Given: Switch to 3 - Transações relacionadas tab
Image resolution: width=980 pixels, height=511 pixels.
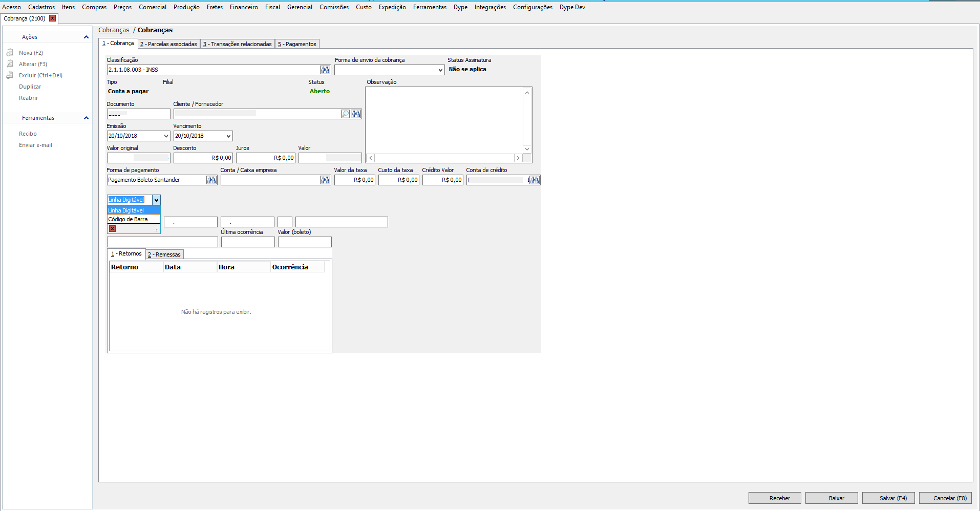Looking at the screenshot, I should pyautogui.click(x=238, y=44).
